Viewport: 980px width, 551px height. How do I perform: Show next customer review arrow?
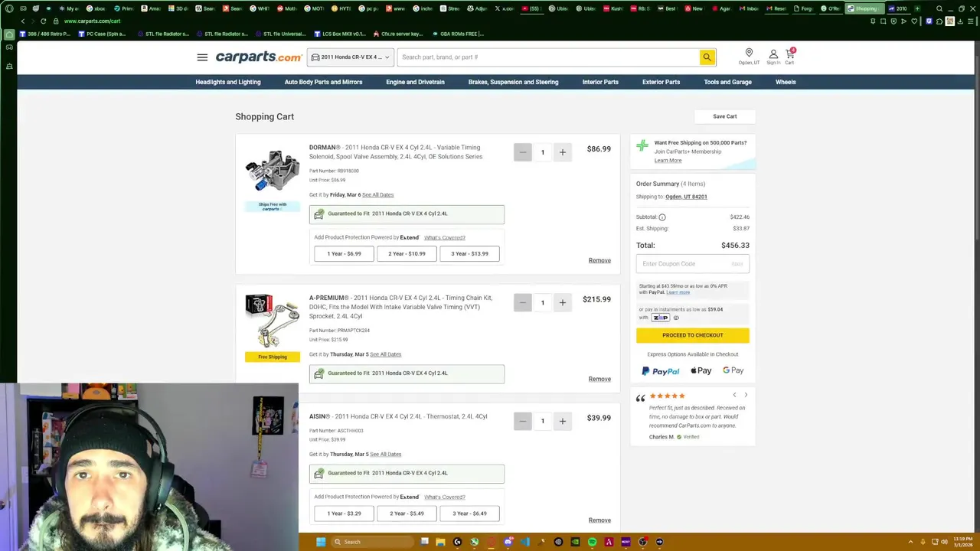(x=746, y=396)
